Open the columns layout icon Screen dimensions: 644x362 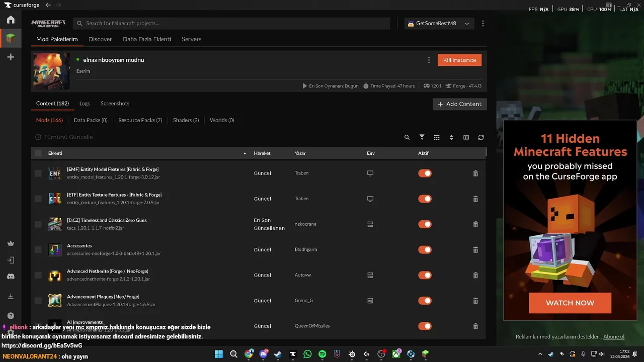tap(466, 137)
